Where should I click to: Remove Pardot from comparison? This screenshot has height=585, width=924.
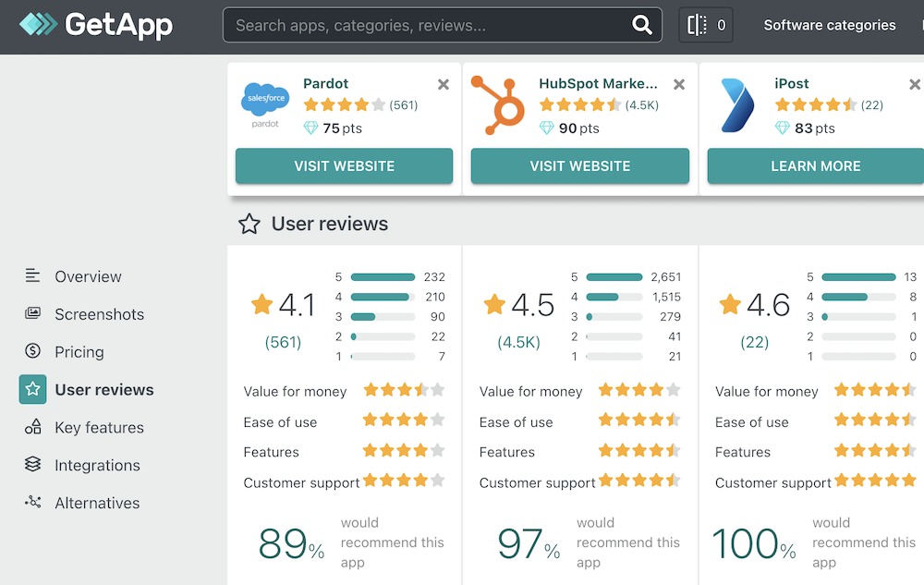(444, 85)
